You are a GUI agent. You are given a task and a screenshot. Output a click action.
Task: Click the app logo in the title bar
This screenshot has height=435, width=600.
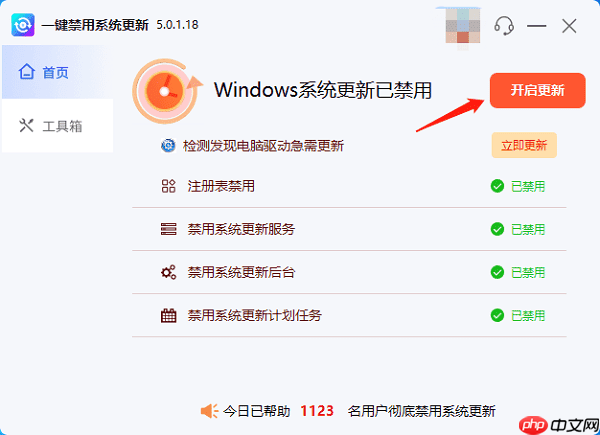point(23,25)
